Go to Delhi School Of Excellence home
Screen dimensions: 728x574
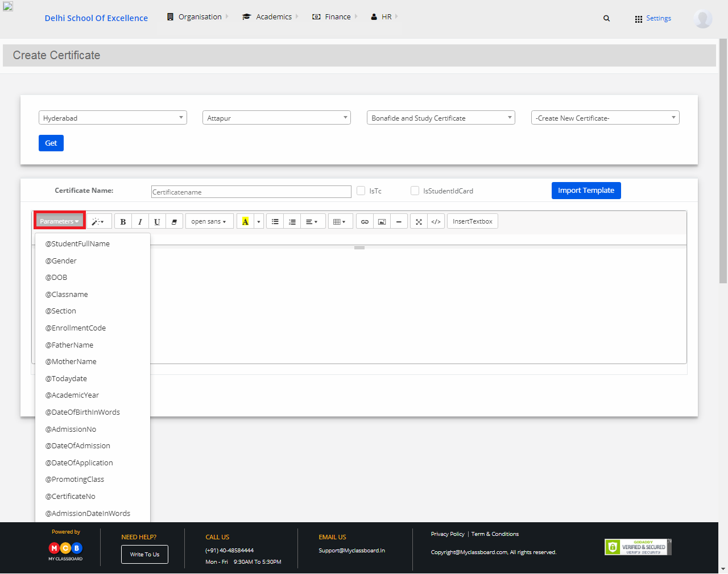click(x=96, y=18)
